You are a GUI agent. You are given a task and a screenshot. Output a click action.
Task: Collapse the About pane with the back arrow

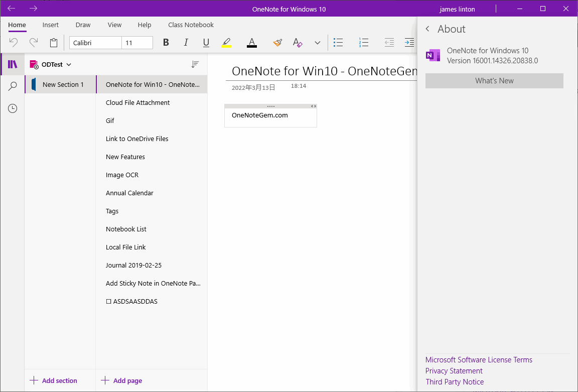click(x=427, y=29)
